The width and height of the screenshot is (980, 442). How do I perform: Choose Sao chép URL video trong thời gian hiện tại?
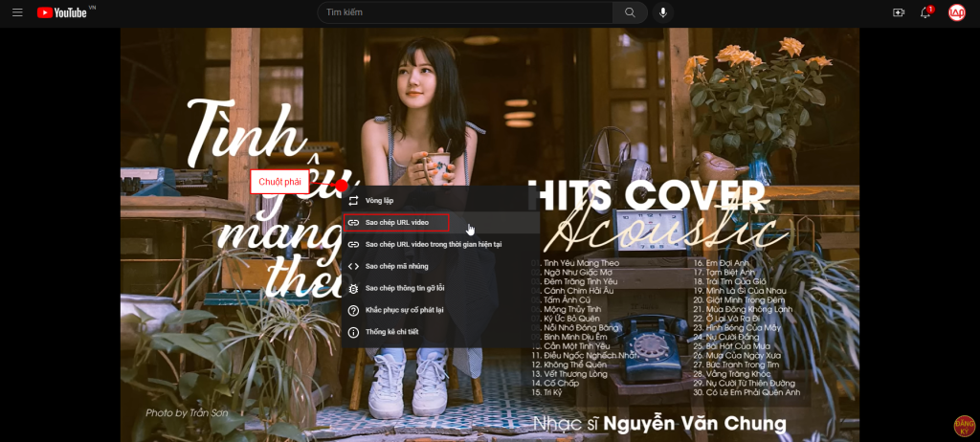click(x=433, y=245)
